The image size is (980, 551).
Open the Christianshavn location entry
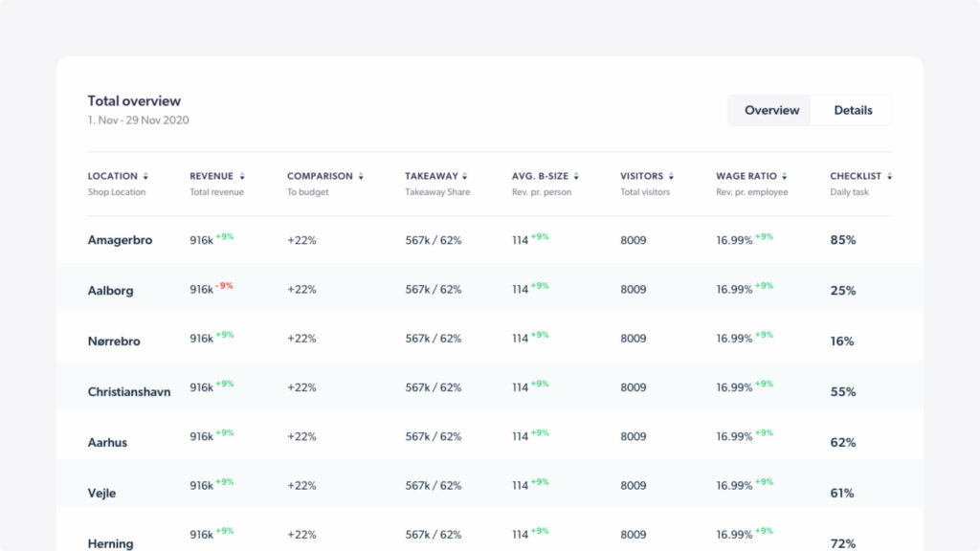point(129,391)
